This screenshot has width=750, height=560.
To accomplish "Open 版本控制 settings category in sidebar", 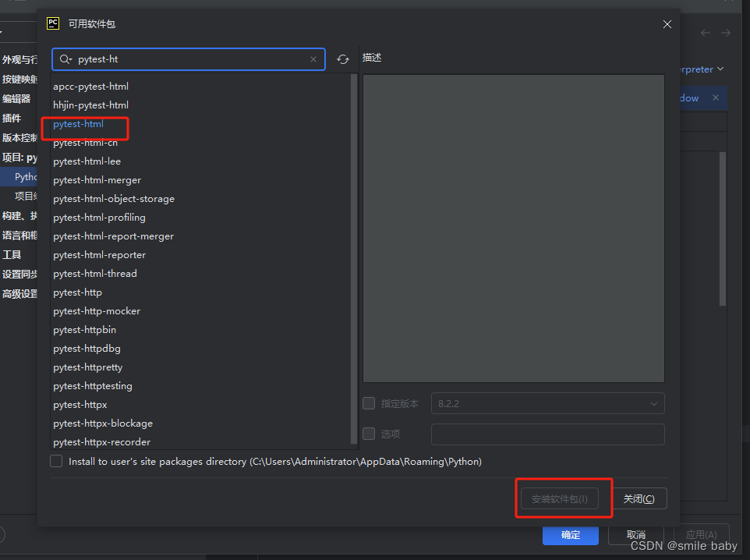I will point(19,138).
